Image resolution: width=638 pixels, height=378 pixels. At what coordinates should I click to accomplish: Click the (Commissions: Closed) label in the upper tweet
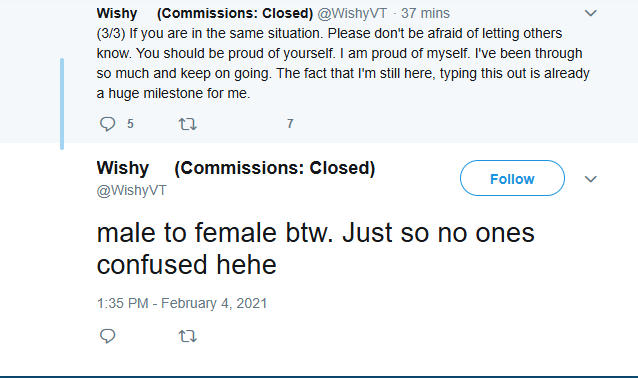pos(235,13)
